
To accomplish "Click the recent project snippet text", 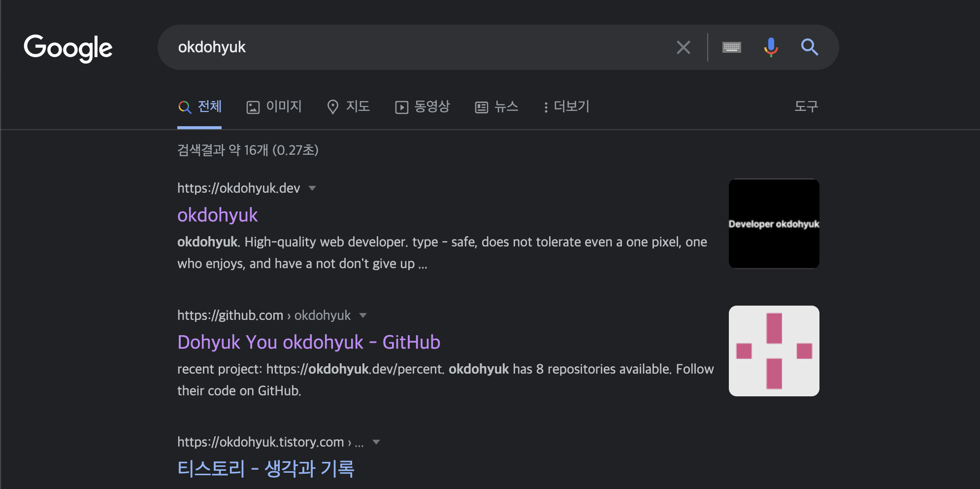I will coord(445,380).
